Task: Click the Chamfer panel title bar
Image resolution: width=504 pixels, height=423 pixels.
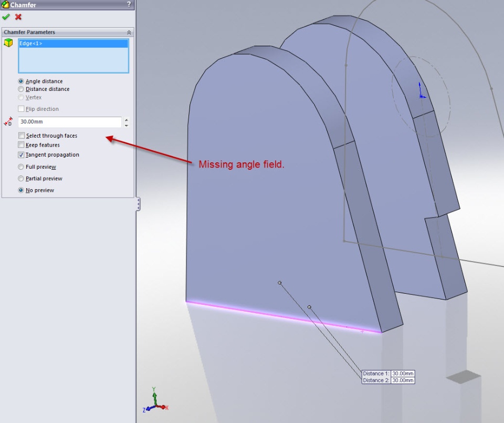Action: pyautogui.click(x=67, y=5)
